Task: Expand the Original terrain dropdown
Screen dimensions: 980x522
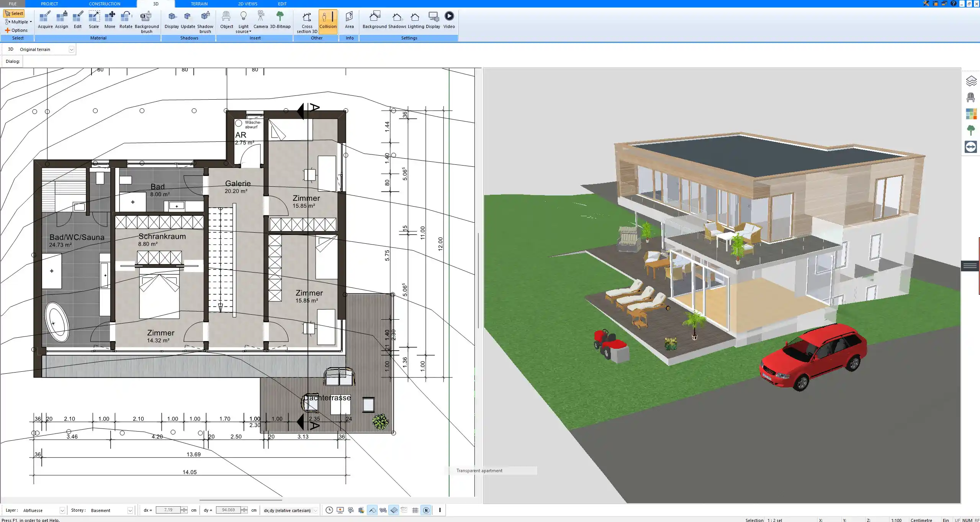Action: (x=71, y=49)
